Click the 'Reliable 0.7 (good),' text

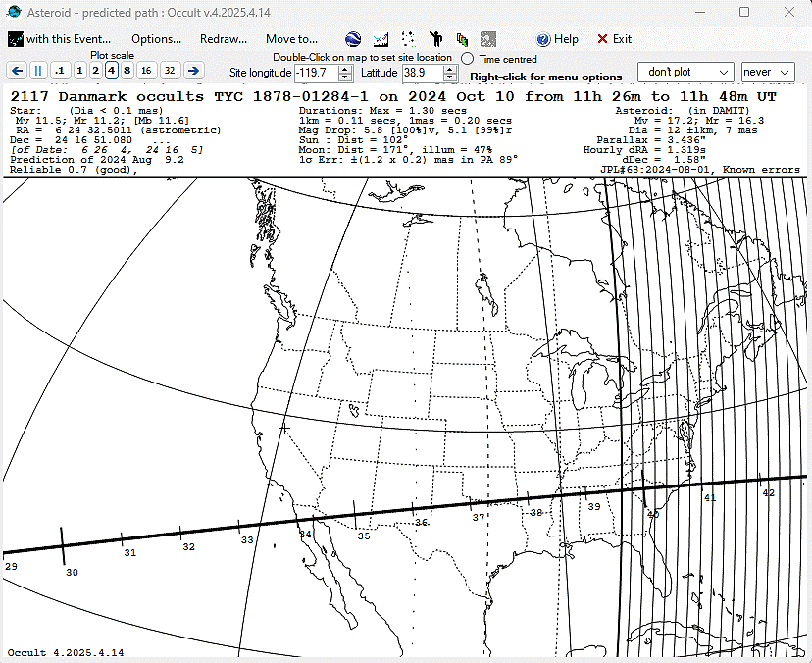coord(74,170)
